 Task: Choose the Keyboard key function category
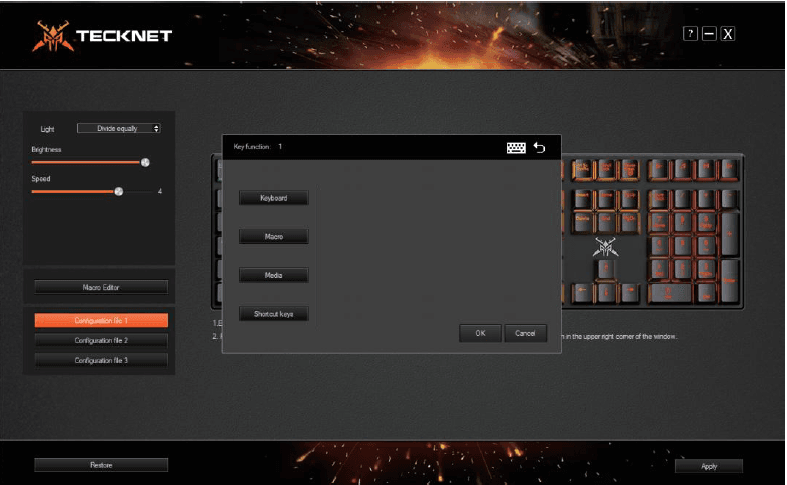click(274, 198)
